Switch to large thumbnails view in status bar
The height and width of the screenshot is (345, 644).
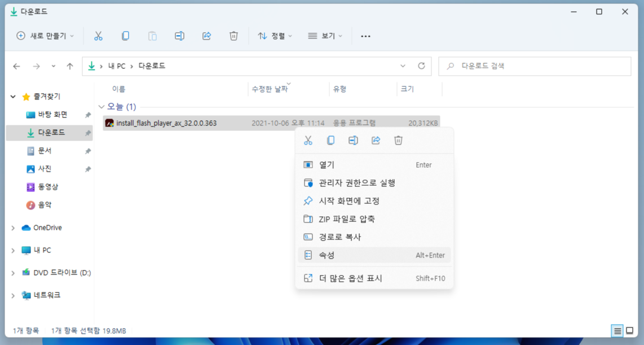click(x=630, y=331)
